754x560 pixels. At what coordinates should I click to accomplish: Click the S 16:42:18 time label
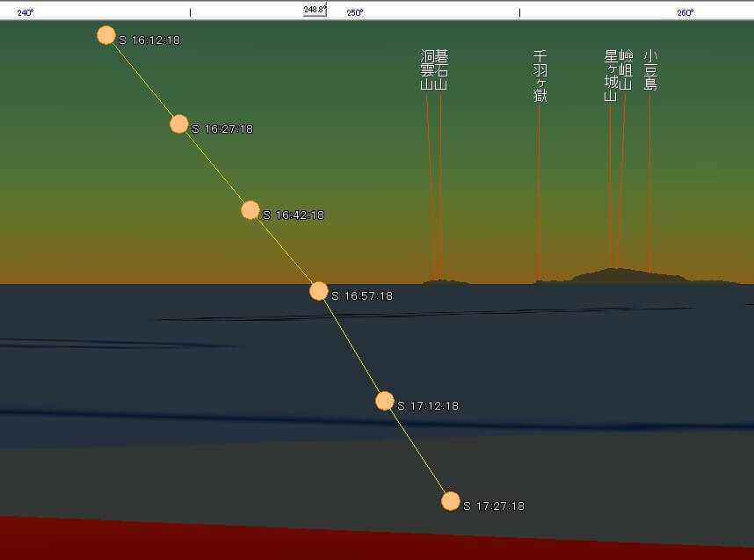pos(294,215)
